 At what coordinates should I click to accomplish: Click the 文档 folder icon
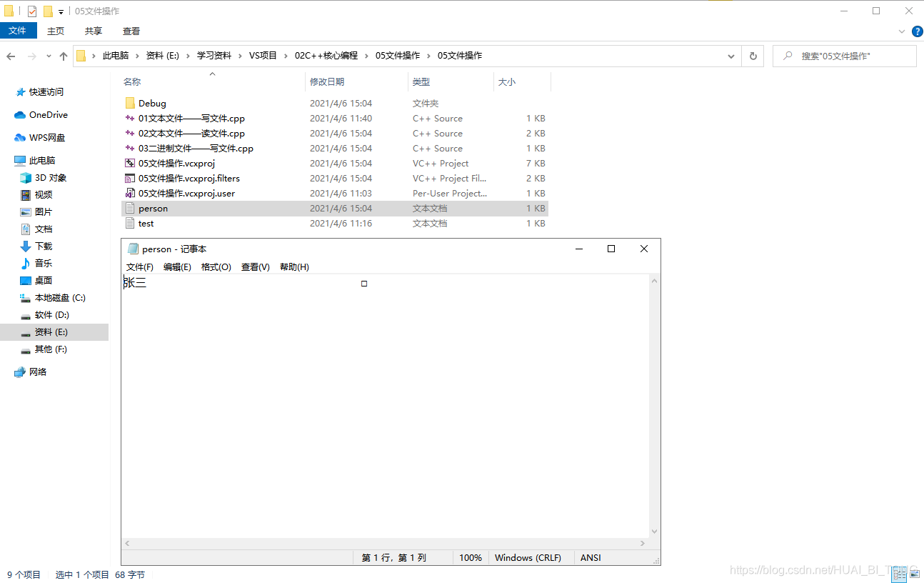[26, 229]
